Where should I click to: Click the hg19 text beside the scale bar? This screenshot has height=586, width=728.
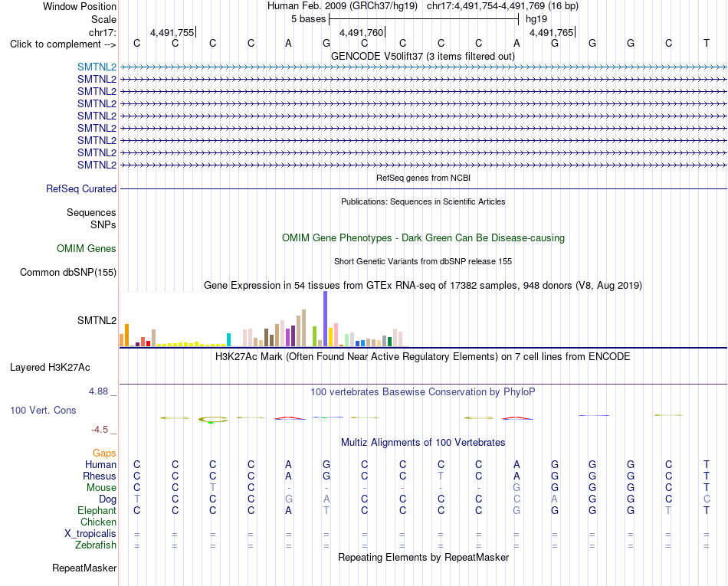click(x=536, y=19)
